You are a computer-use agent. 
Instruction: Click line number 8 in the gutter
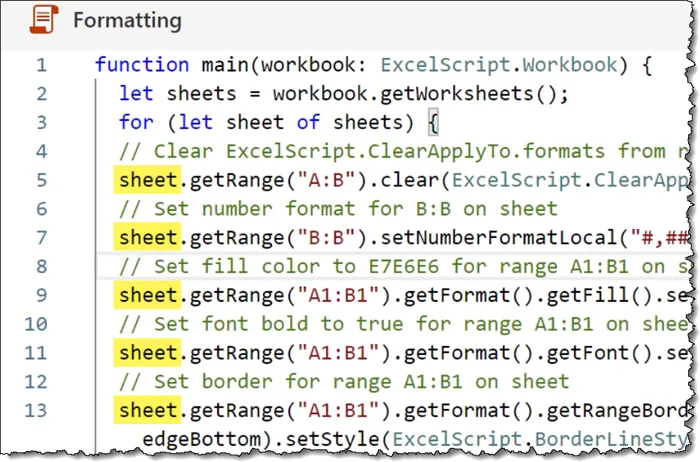click(x=41, y=268)
